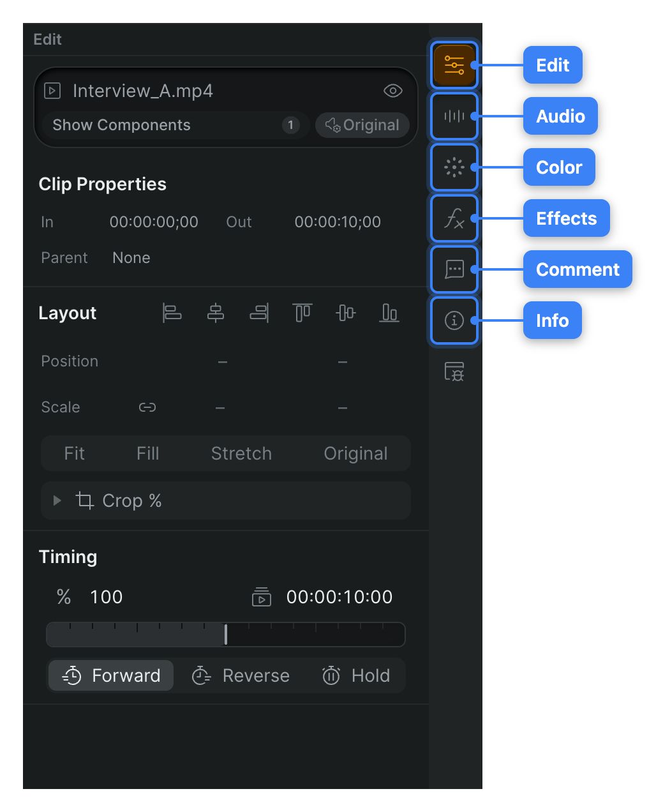Viewport: 656px width, 812px height.
Task: Click the Timing speed slider handle
Action: click(x=226, y=635)
